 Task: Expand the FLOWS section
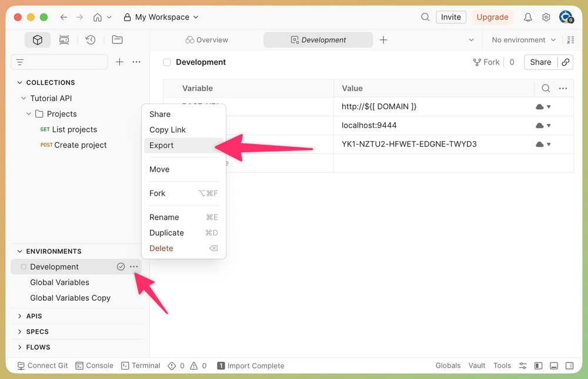pos(20,347)
